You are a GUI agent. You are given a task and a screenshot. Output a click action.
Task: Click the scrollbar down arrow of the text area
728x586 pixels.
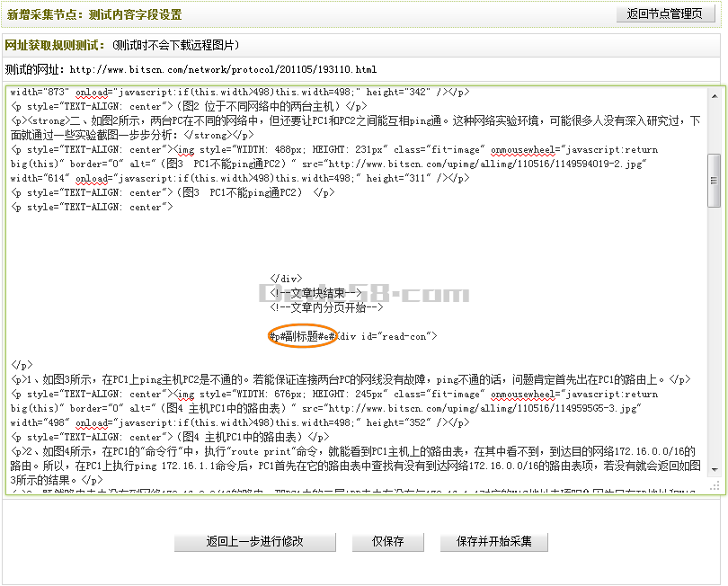715,468
